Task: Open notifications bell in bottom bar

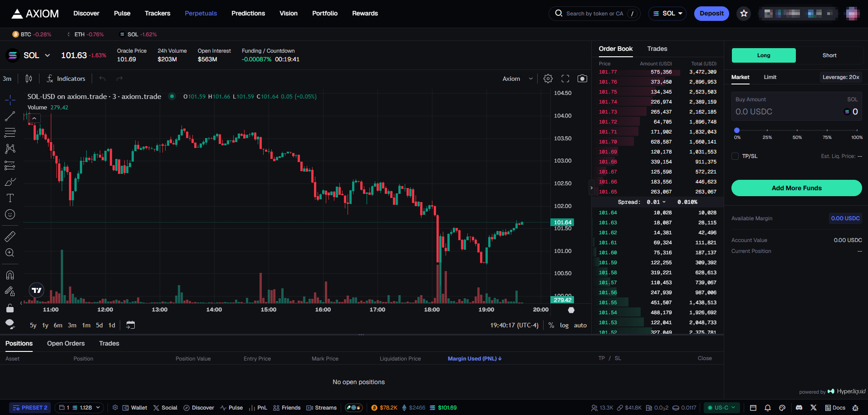Action: pos(768,408)
